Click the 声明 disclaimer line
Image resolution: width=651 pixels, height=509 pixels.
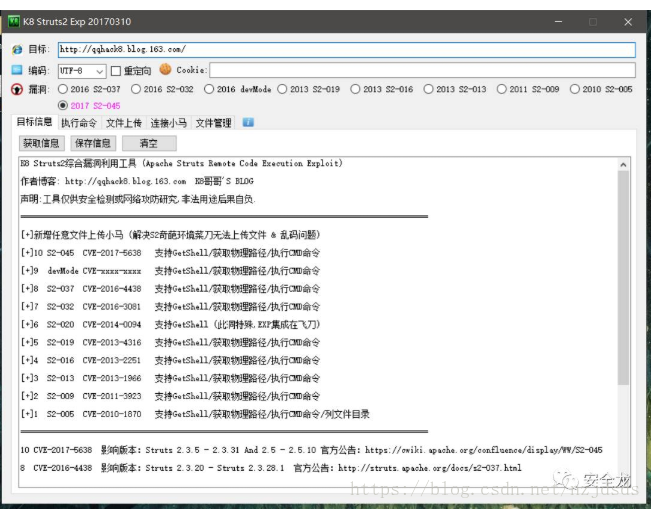tap(138, 199)
